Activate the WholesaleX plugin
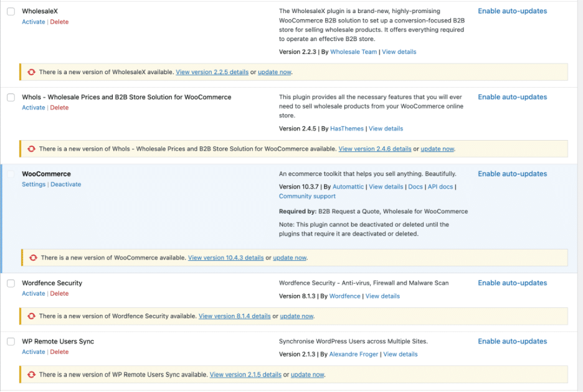Screen dimensions: 583x392 pos(34,22)
